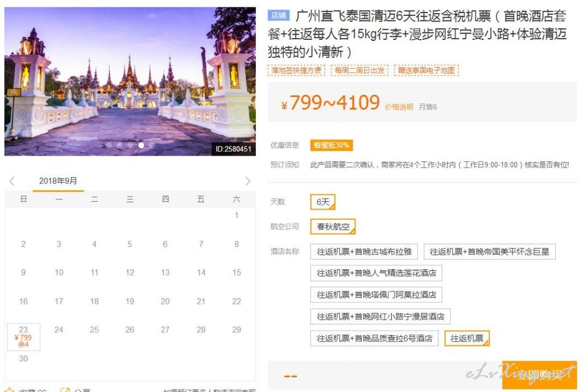Click the 每周二周日出发 tag
582x392 pixels.
[360, 70]
